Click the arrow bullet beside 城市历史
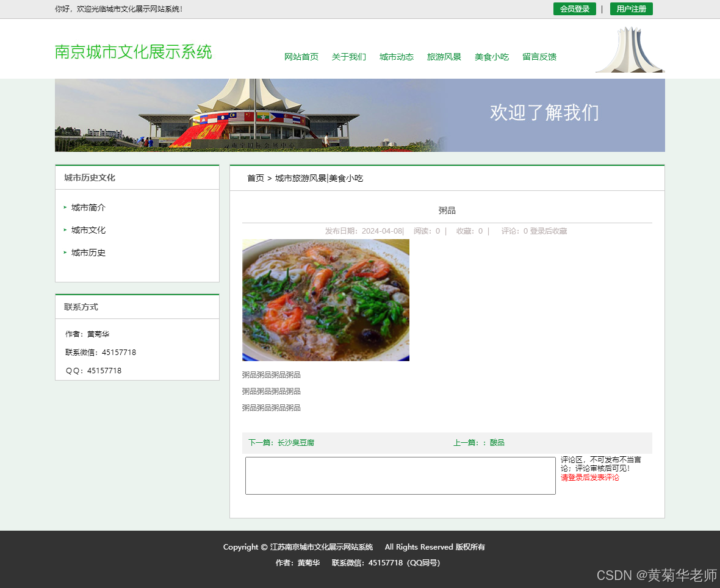The height and width of the screenshot is (588, 720). (x=65, y=253)
